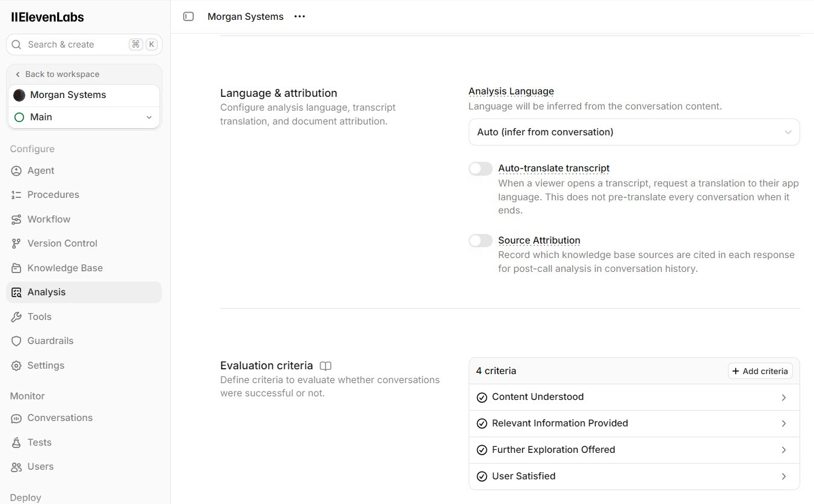This screenshot has width=814, height=504.
Task: Click the '4 criteria' count text
Action: pos(496,371)
